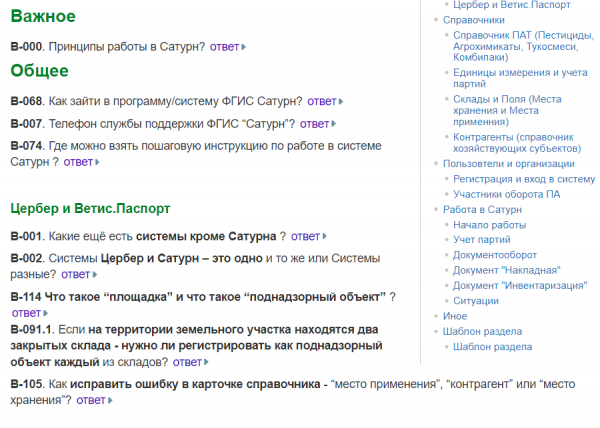Expand the answer for question B-000
The image size is (600, 428).
pos(227,47)
